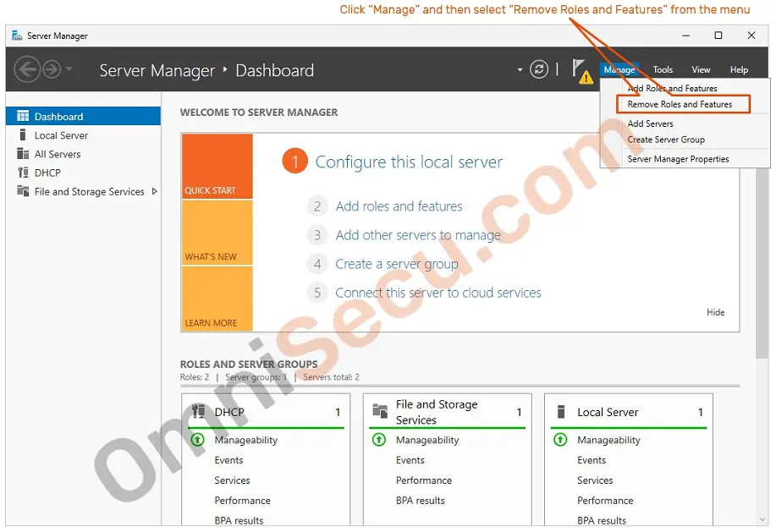The image size is (776, 532).
Task: Open Services in Local Server tile
Action: [x=596, y=480]
